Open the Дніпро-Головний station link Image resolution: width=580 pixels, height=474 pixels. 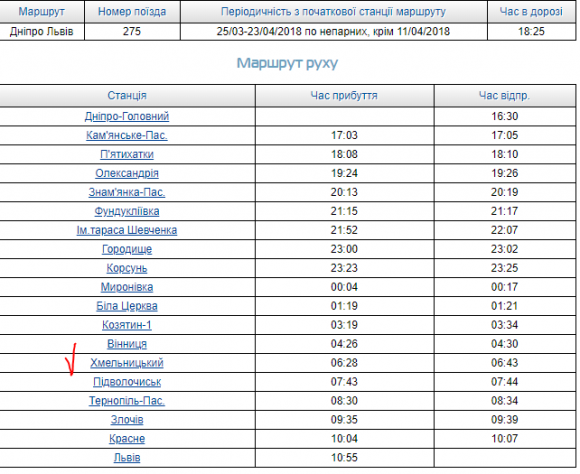[x=127, y=117]
